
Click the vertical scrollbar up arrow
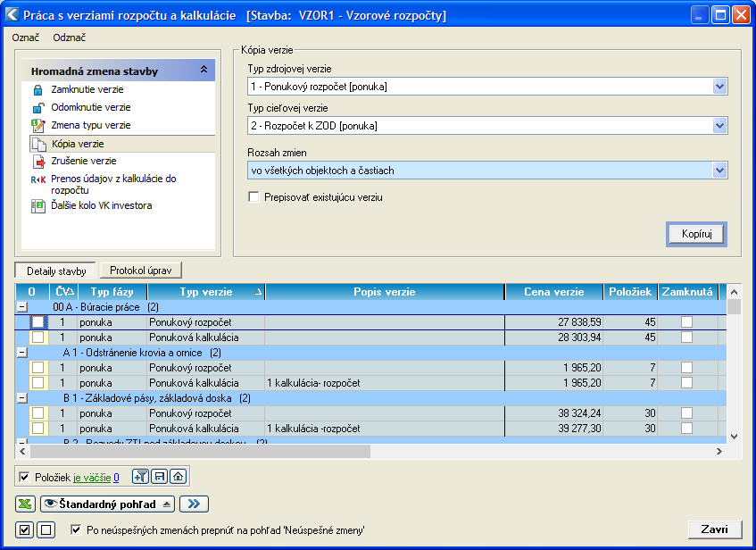coord(734,291)
